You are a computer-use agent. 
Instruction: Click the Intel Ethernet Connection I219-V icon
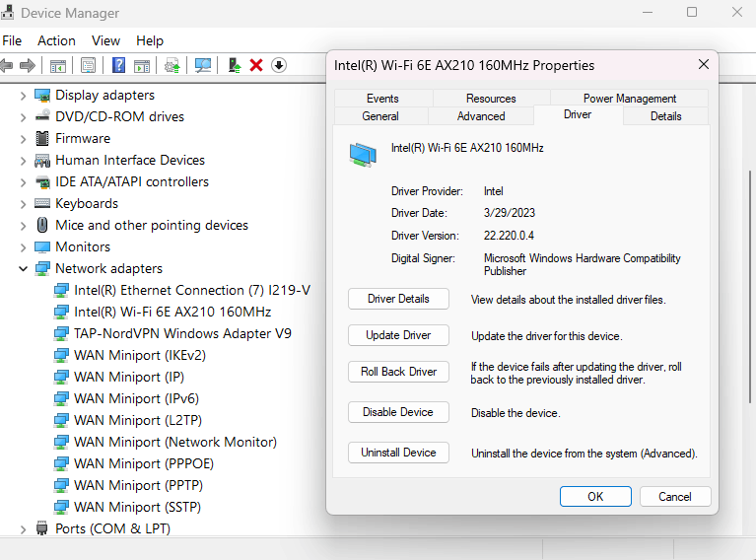click(x=61, y=291)
